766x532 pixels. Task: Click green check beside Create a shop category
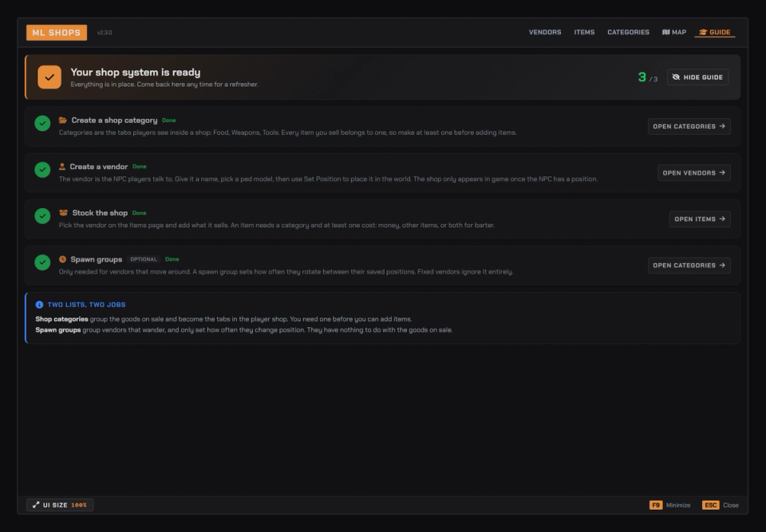[x=42, y=123]
